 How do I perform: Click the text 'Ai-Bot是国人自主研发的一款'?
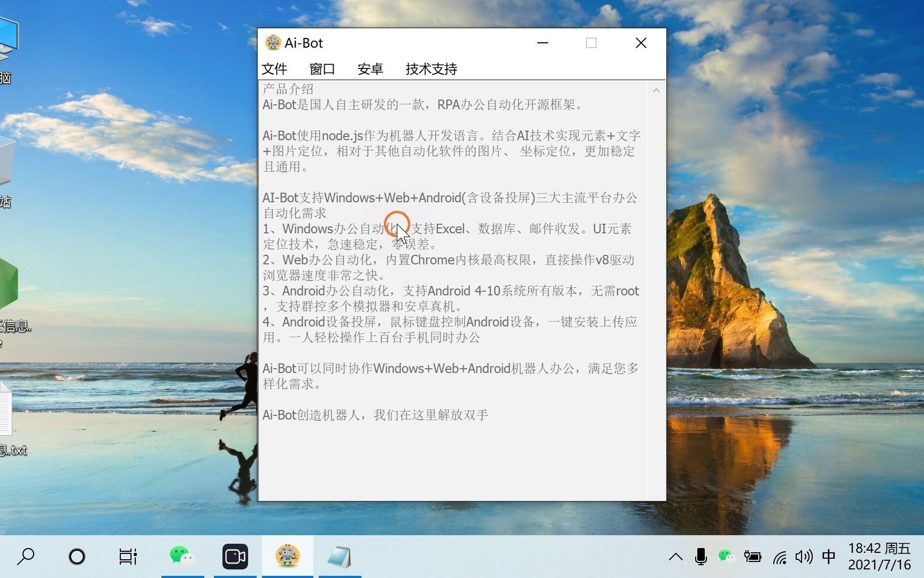pyautogui.click(x=344, y=104)
